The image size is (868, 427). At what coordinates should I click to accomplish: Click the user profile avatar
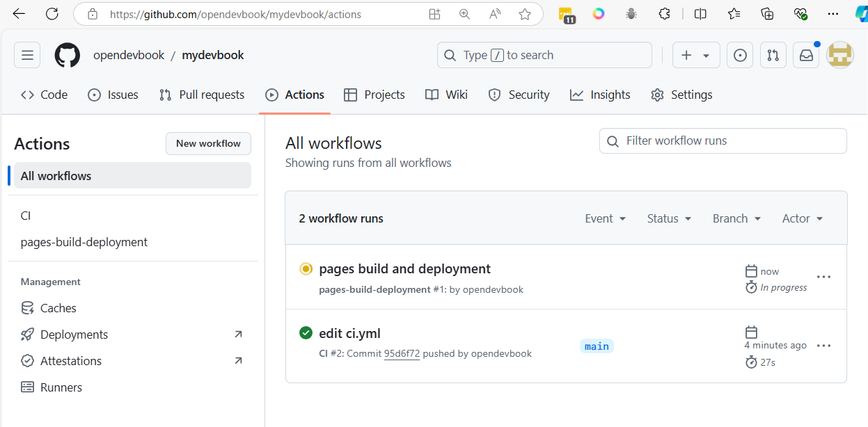[839, 56]
